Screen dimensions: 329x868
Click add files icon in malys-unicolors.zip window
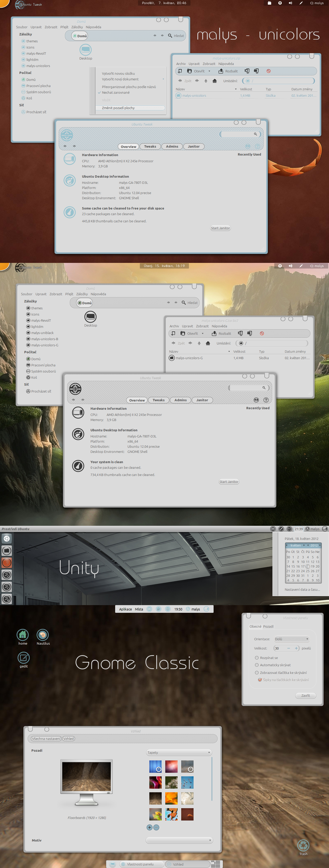click(x=247, y=71)
